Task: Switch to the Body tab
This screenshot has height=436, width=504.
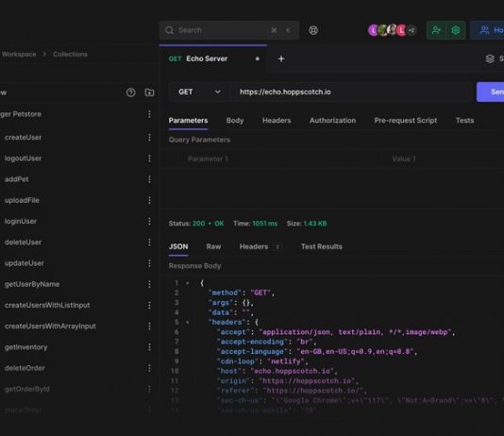Action: coord(235,121)
